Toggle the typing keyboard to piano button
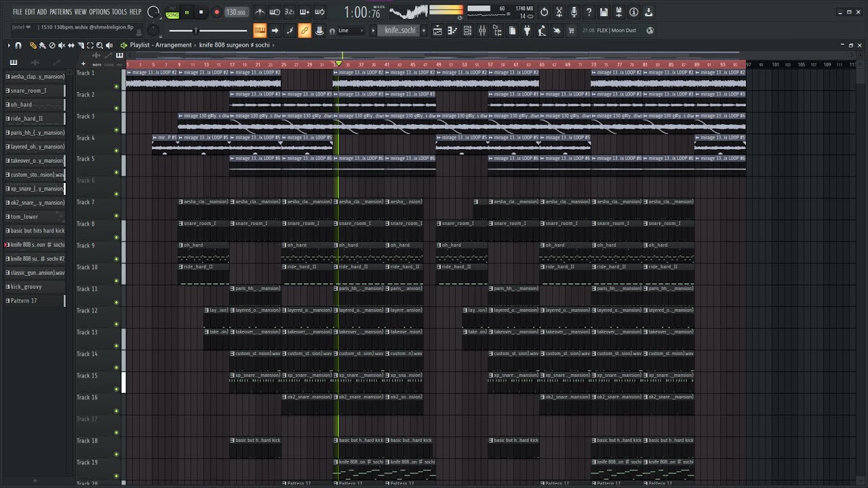 [x=260, y=30]
